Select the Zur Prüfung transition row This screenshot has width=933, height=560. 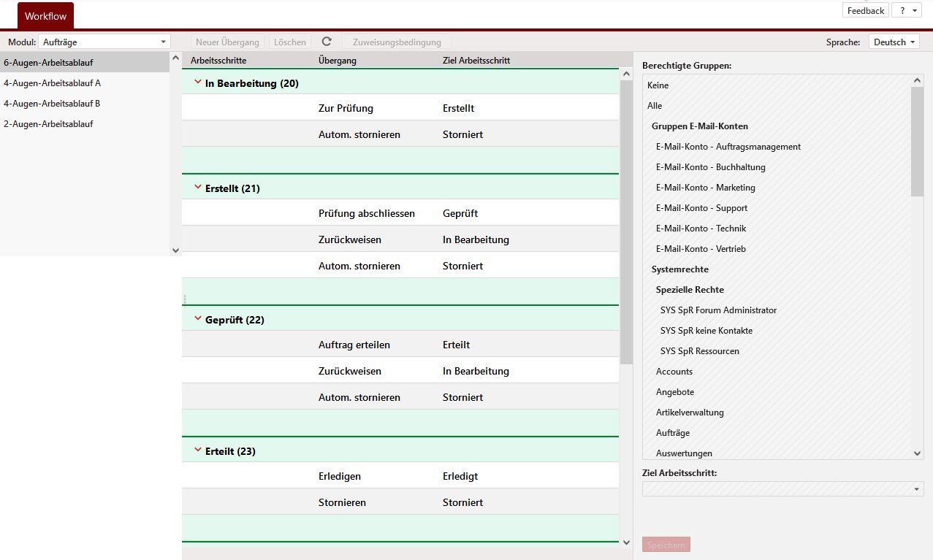pyautogui.click(x=346, y=108)
